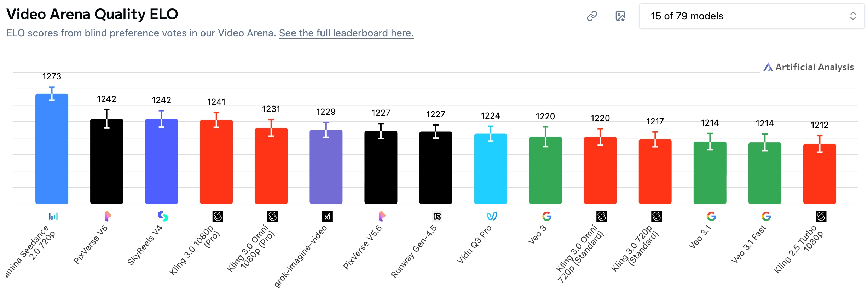Image resolution: width=868 pixels, height=291 pixels.
Task: Click the Kling 2.5 Turbo 1080p logo
Action: (x=821, y=216)
